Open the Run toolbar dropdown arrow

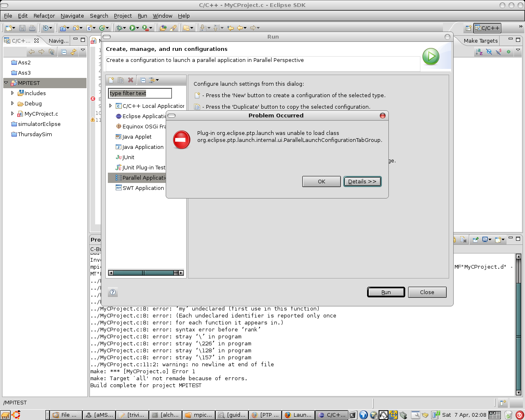pyautogui.click(x=138, y=28)
